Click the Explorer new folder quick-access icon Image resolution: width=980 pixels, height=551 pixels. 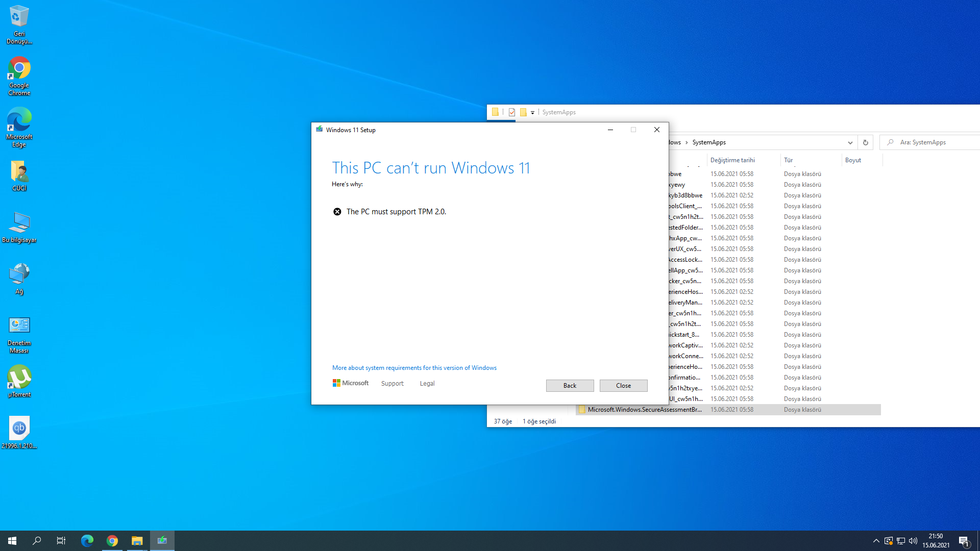click(x=523, y=112)
